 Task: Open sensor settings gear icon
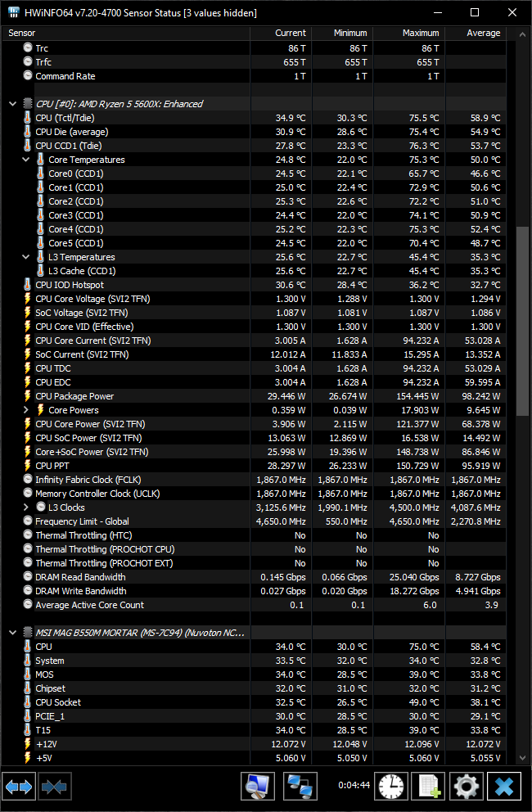tap(466, 787)
